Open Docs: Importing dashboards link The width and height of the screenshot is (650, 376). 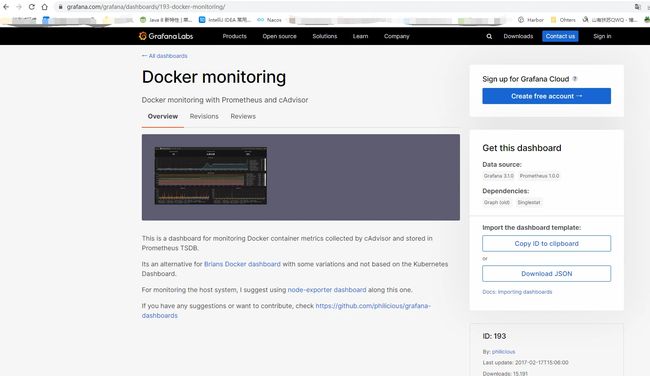click(x=517, y=292)
